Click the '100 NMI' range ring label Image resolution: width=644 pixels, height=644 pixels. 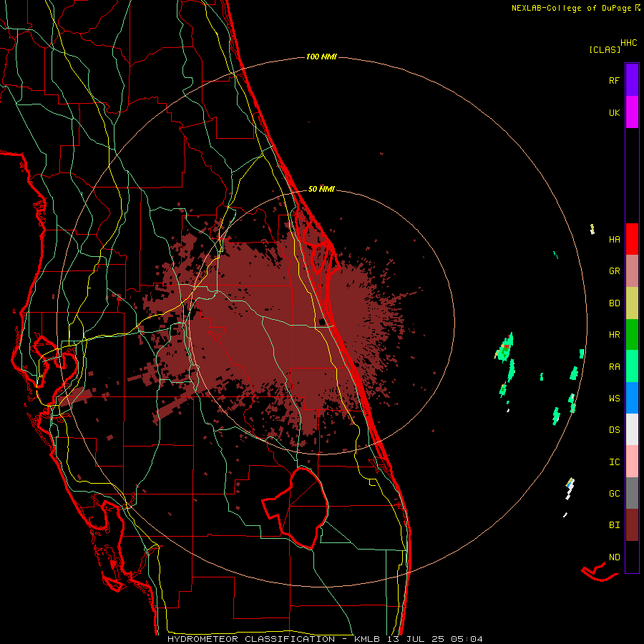321,57
